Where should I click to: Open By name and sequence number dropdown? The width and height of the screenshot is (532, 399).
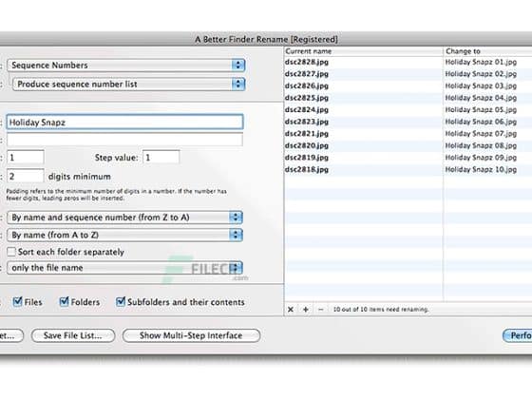[x=124, y=218]
